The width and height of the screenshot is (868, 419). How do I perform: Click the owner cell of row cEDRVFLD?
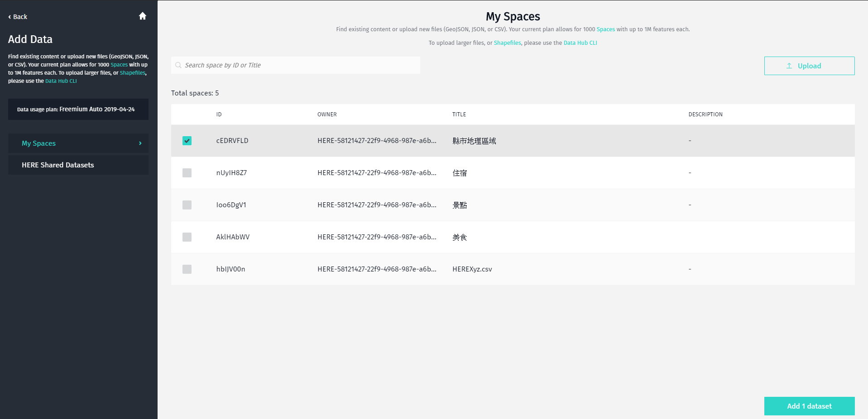tap(377, 141)
